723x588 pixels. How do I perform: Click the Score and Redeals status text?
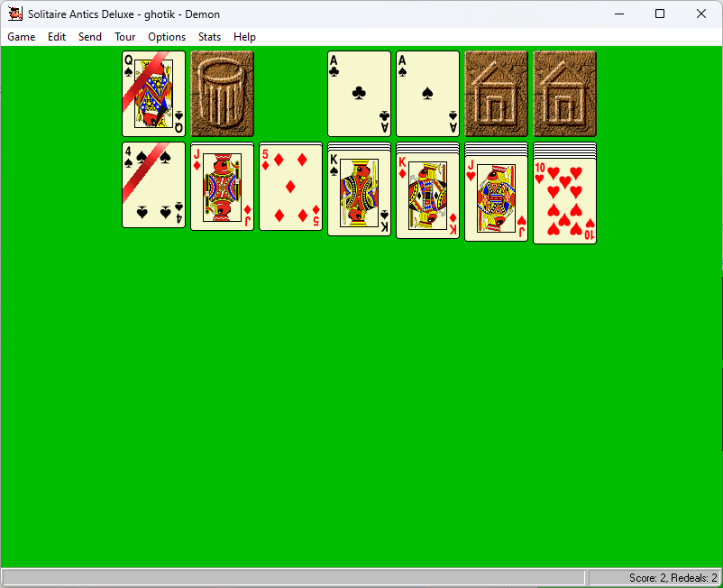click(673, 578)
